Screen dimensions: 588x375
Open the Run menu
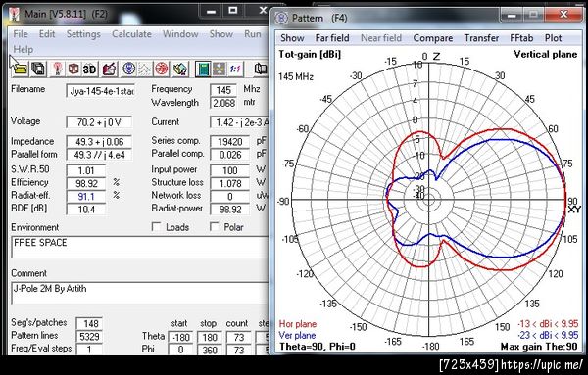pyautogui.click(x=253, y=34)
